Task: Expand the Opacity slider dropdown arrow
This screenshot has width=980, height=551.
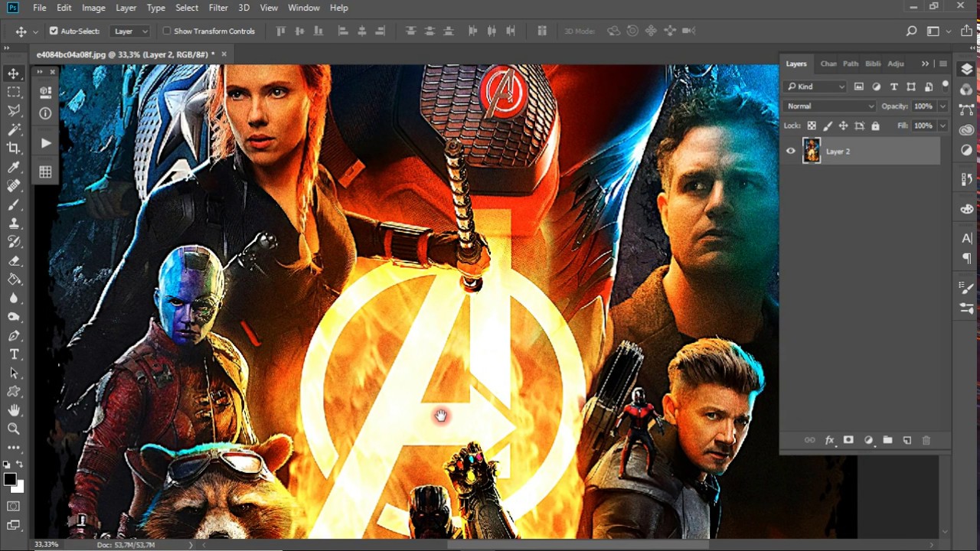Action: [x=942, y=106]
